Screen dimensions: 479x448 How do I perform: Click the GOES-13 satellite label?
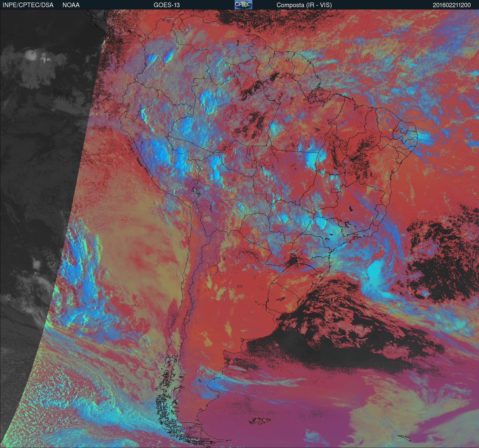166,5
